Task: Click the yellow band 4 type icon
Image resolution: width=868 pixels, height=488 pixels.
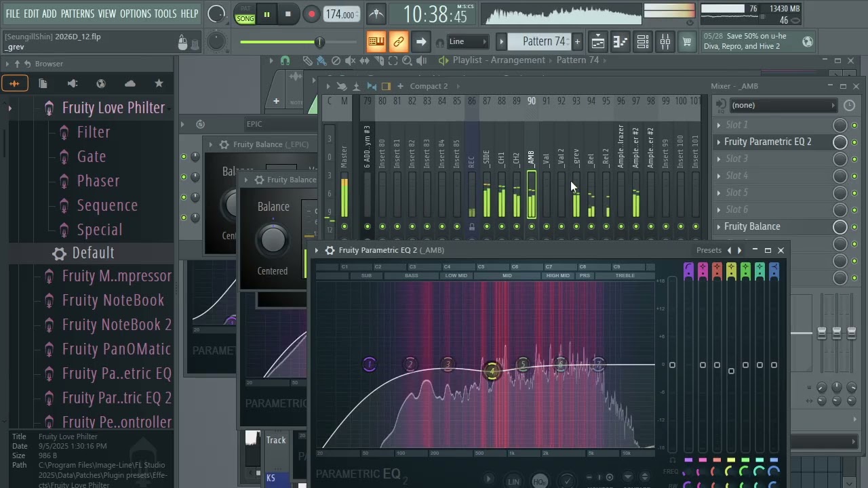Action: click(731, 271)
